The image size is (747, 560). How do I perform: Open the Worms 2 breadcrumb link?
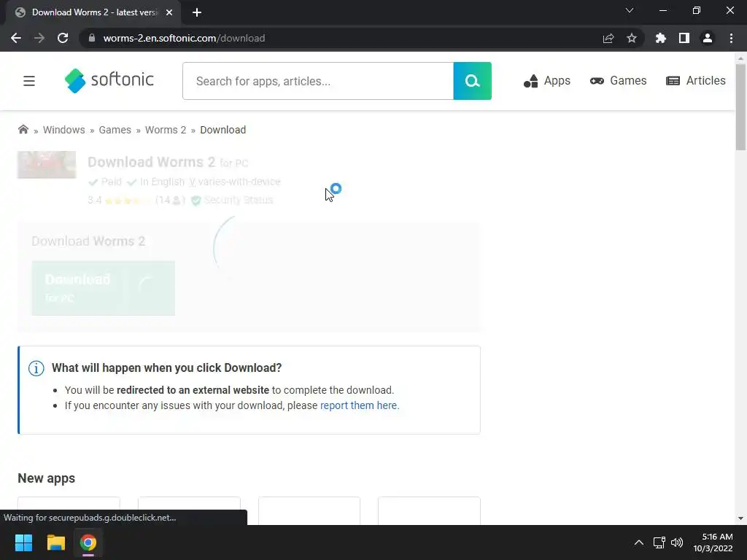pyautogui.click(x=166, y=130)
